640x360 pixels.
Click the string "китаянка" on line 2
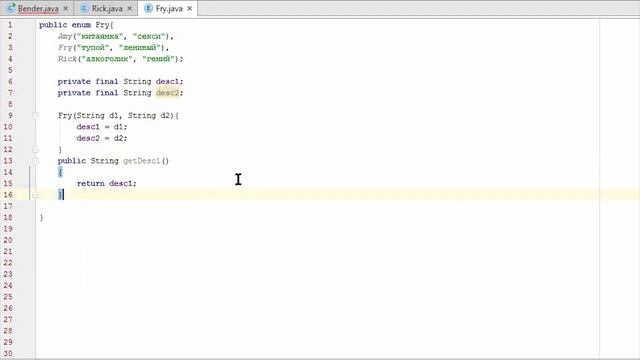[100, 36]
